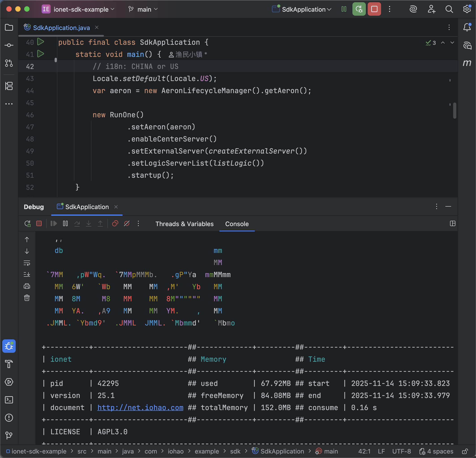Switch to Threads & Variables tab
This screenshot has height=458, width=476.
click(x=184, y=224)
